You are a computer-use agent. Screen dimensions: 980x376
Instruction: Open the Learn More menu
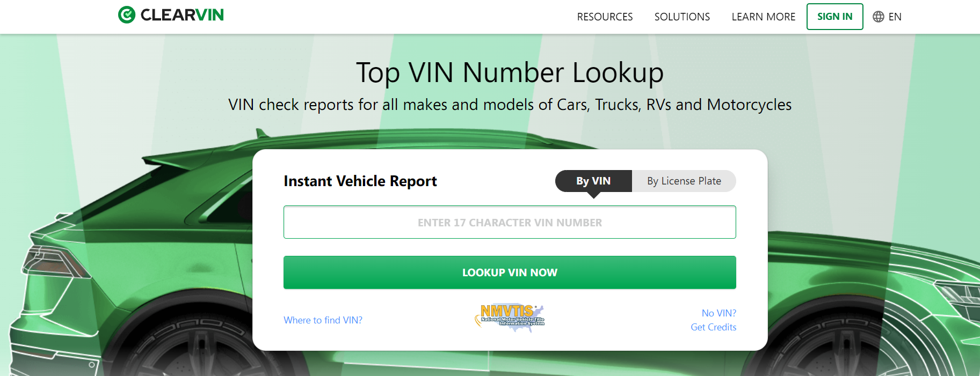763,17
